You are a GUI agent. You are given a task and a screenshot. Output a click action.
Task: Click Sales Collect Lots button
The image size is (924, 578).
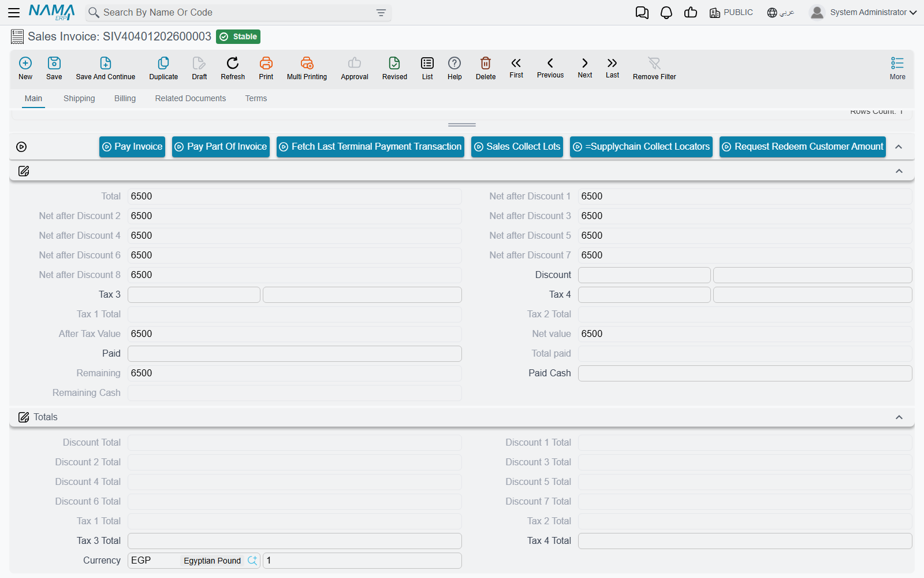(517, 147)
